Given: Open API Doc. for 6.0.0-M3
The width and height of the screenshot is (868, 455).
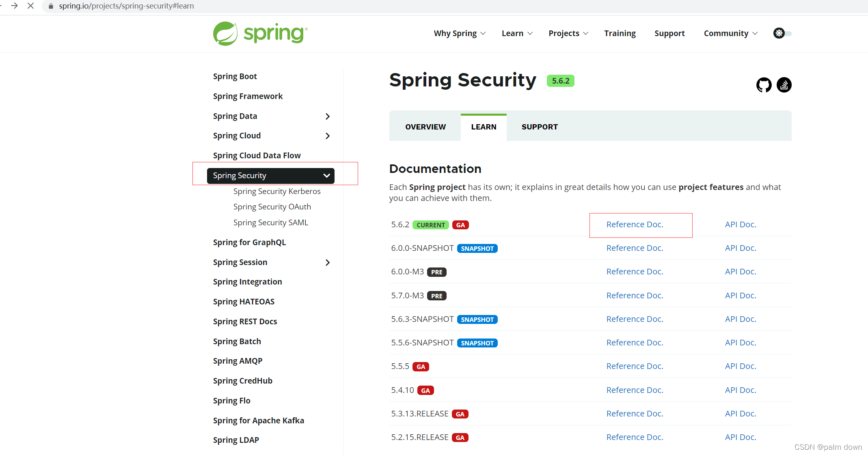Looking at the screenshot, I should 741,272.
